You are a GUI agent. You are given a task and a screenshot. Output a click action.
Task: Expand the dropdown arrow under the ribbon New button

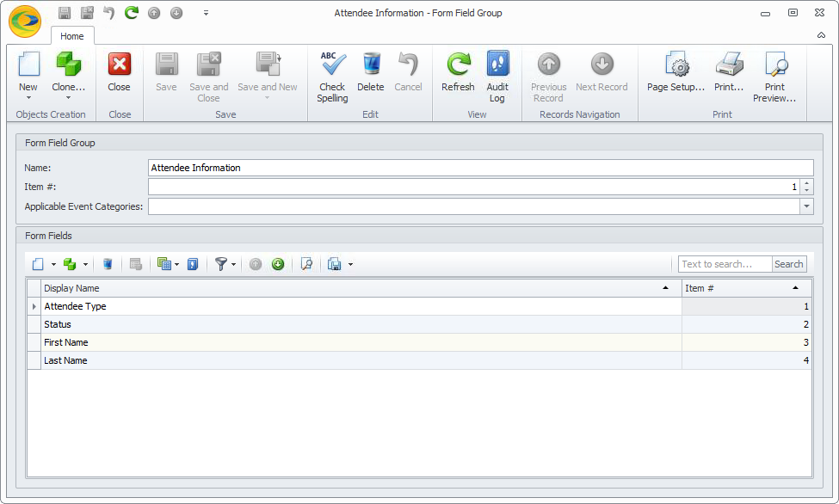pyautogui.click(x=28, y=98)
